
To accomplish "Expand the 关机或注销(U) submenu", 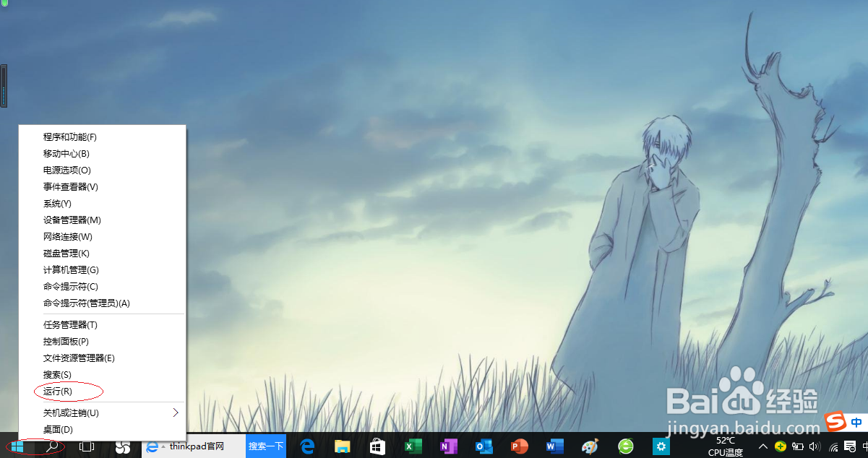I will [x=102, y=413].
